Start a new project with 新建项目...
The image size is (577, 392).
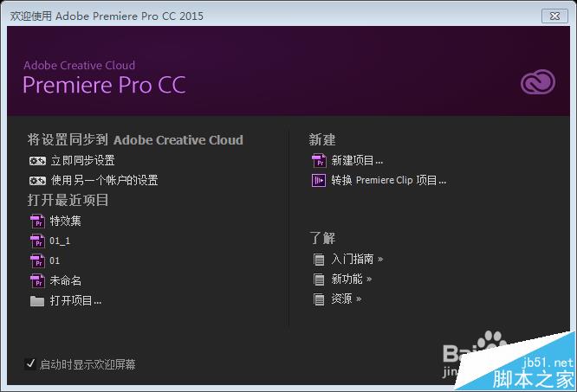(x=357, y=161)
